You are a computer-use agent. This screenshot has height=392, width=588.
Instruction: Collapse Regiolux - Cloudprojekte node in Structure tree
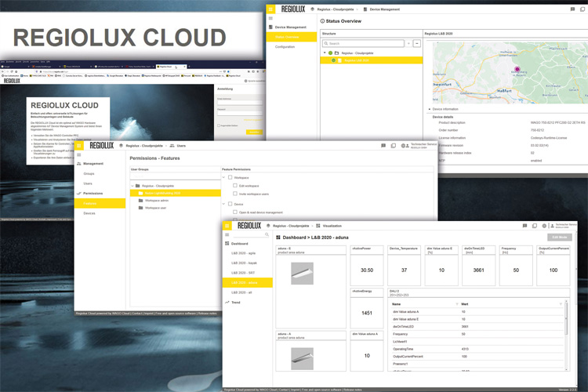pos(325,53)
